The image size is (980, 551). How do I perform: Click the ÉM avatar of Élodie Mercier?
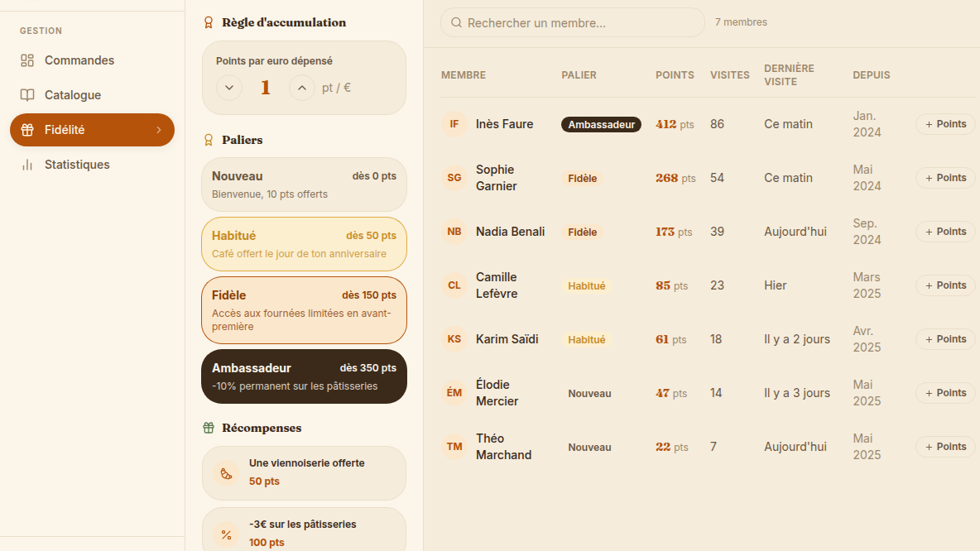454,393
